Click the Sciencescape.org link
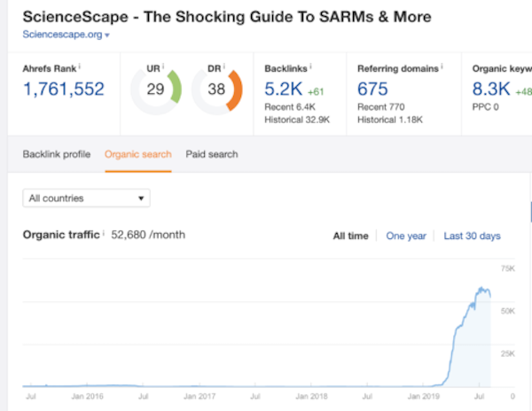Viewport: 532px width, 411px height. [x=62, y=35]
